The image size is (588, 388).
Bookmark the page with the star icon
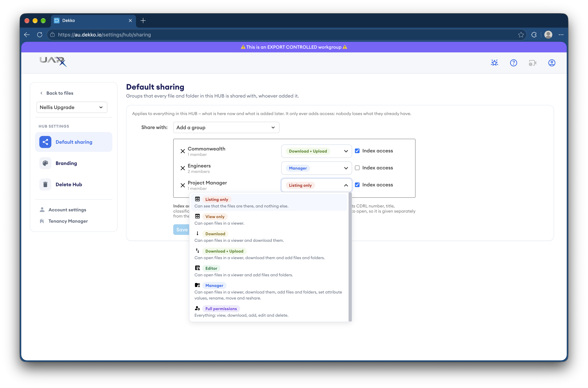tap(521, 35)
